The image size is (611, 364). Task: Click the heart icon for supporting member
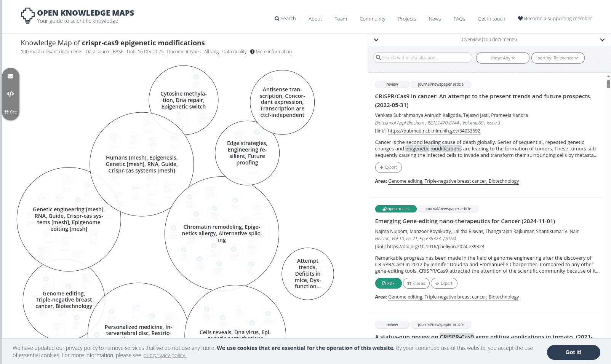pos(520,19)
